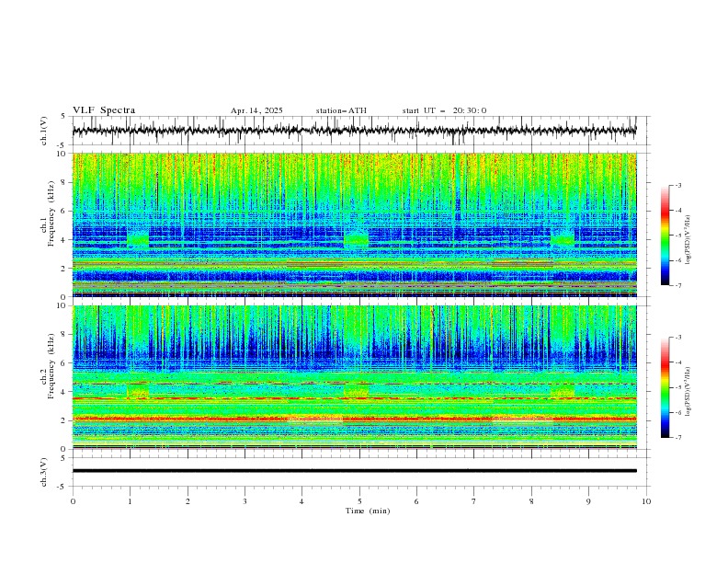Click the "5" tick on ch.1(V) axis
The image size is (728, 563).
pos(63,116)
